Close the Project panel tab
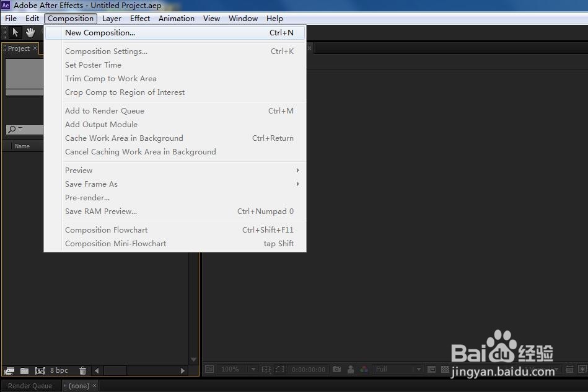This screenshot has width=588, height=392. 35,48
